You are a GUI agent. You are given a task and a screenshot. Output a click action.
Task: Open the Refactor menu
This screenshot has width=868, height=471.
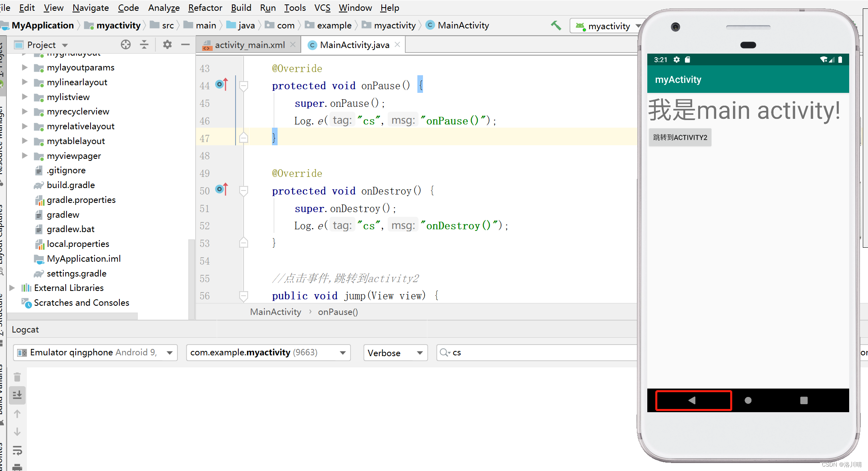pos(205,8)
